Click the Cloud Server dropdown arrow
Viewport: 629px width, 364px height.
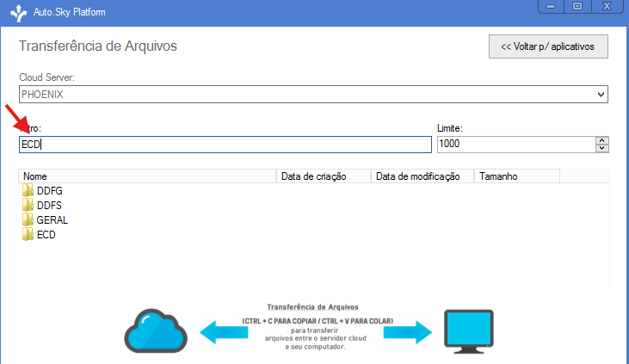pos(601,95)
